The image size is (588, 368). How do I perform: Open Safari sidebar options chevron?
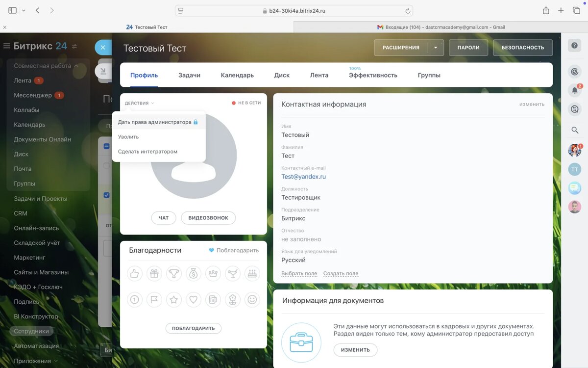pos(24,10)
